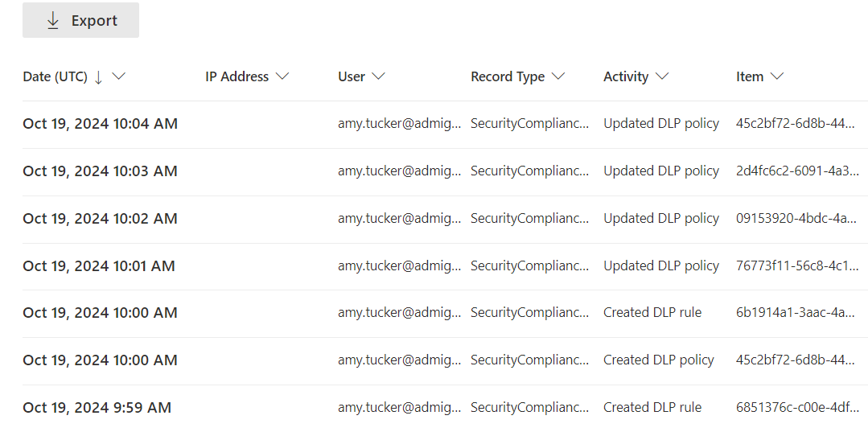Click the Activity column header label
Viewport: 868px width, 432px height.
(x=626, y=77)
